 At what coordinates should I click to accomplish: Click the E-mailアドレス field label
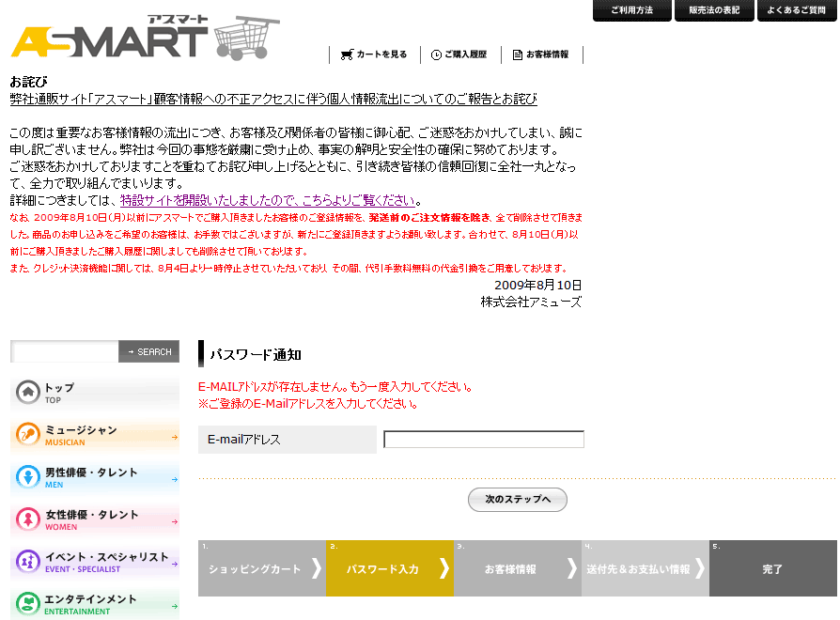243,440
